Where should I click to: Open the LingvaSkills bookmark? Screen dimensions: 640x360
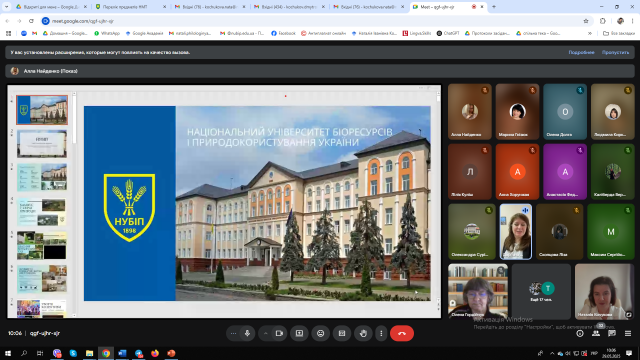(x=417, y=33)
